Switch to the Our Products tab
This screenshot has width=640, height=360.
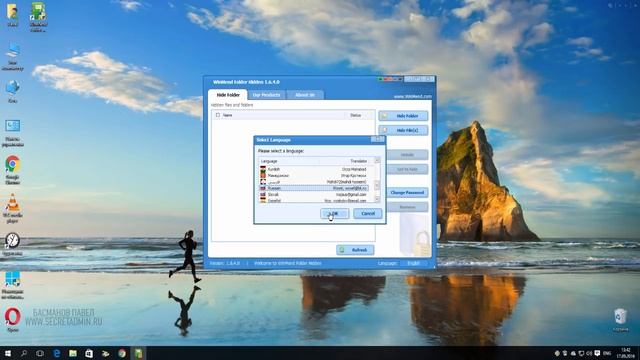(266, 95)
